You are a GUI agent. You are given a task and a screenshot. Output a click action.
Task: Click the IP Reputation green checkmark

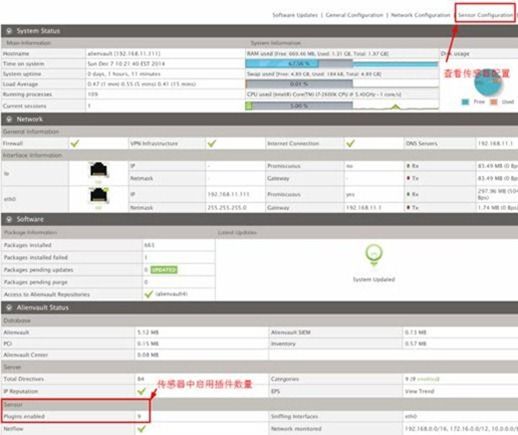[141, 391]
